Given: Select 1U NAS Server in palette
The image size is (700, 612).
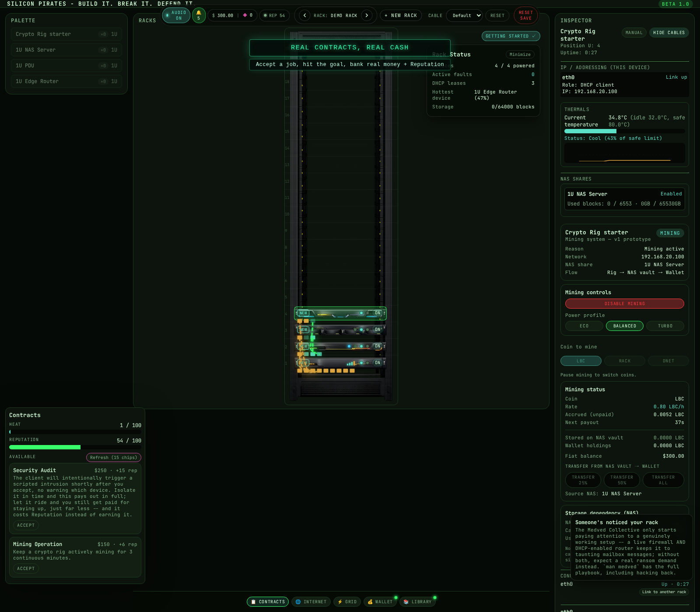Looking at the screenshot, I should pyautogui.click(x=66, y=50).
